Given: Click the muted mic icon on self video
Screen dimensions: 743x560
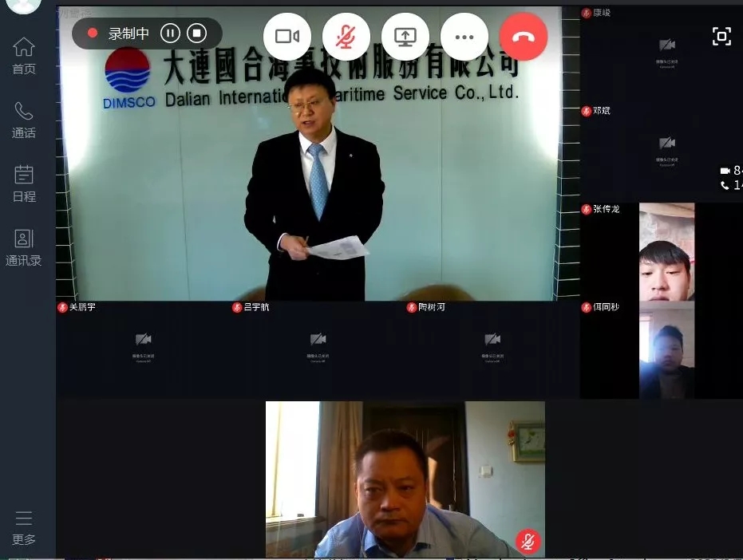Looking at the screenshot, I should (528, 541).
